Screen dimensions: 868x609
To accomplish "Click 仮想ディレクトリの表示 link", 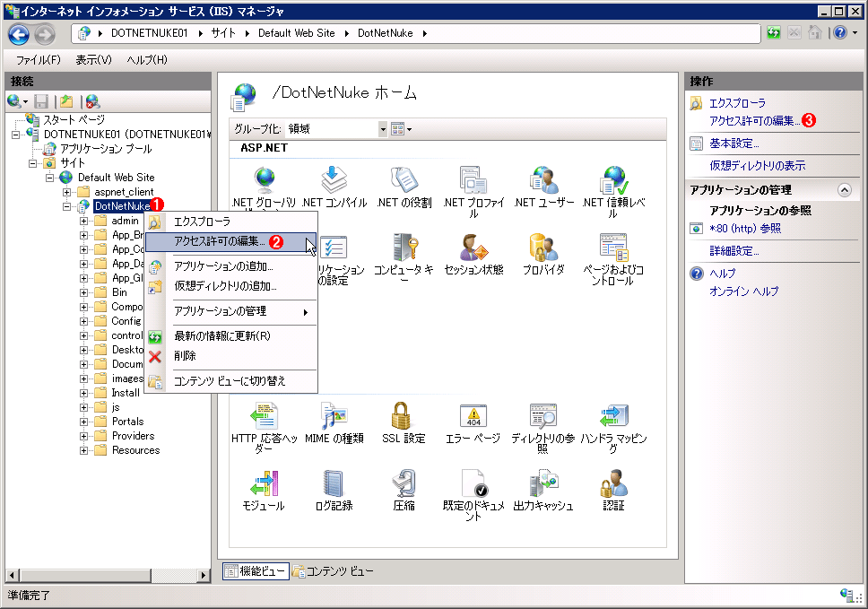I will (x=758, y=166).
